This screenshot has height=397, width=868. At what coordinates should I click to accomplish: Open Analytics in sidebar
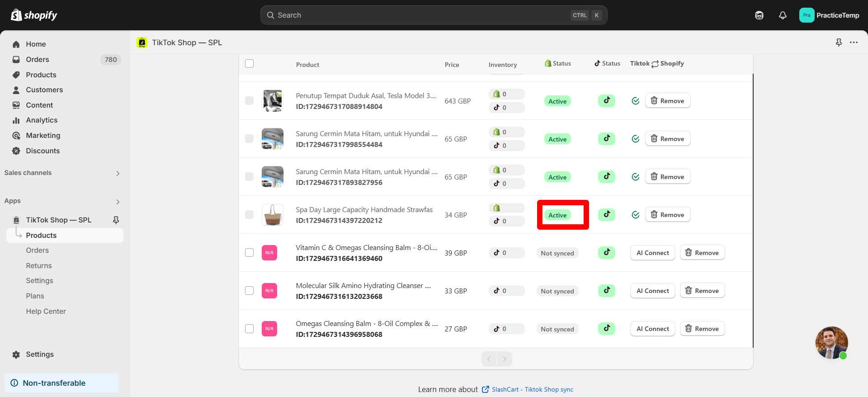coord(42,120)
